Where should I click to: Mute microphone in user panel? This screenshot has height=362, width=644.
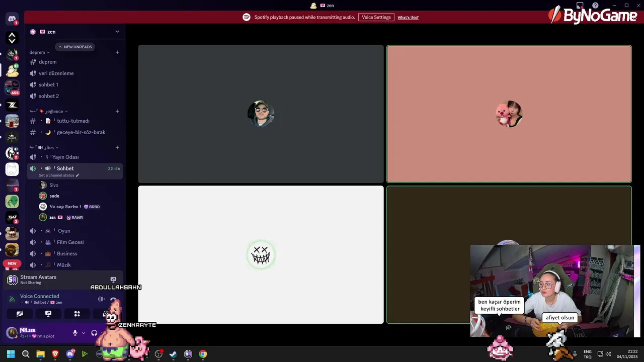tap(75, 333)
